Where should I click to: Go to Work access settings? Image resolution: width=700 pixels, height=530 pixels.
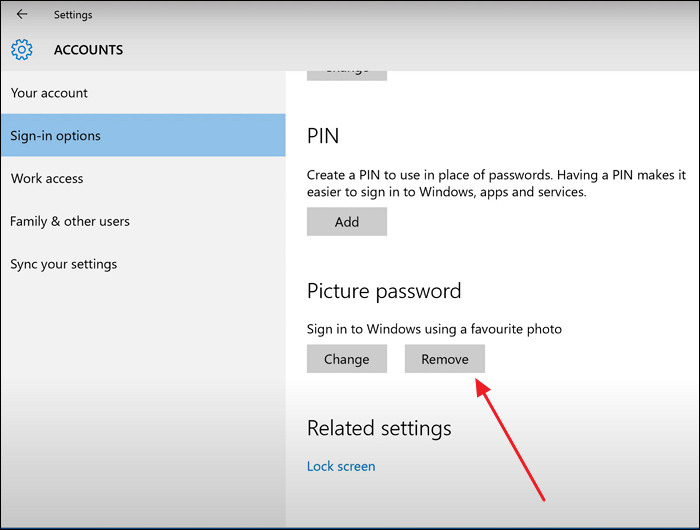(x=47, y=179)
